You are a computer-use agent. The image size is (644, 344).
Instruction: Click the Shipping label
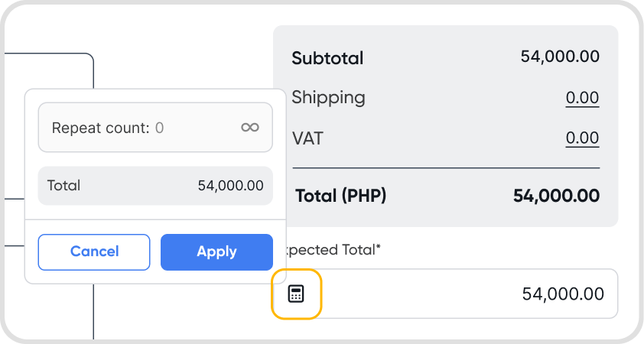pos(328,98)
